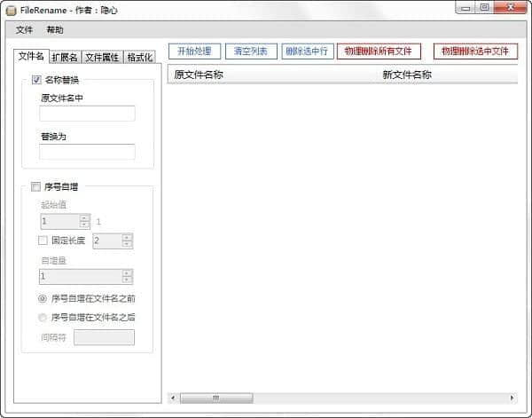Click the 清空列表 button
Screen dimensions: 532x418
[251, 51]
